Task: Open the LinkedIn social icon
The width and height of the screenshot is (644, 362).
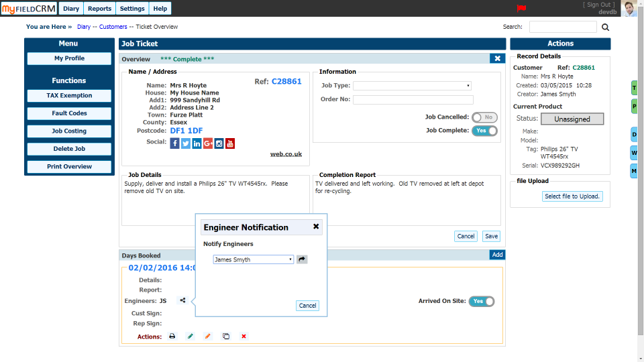Action: pos(197,143)
